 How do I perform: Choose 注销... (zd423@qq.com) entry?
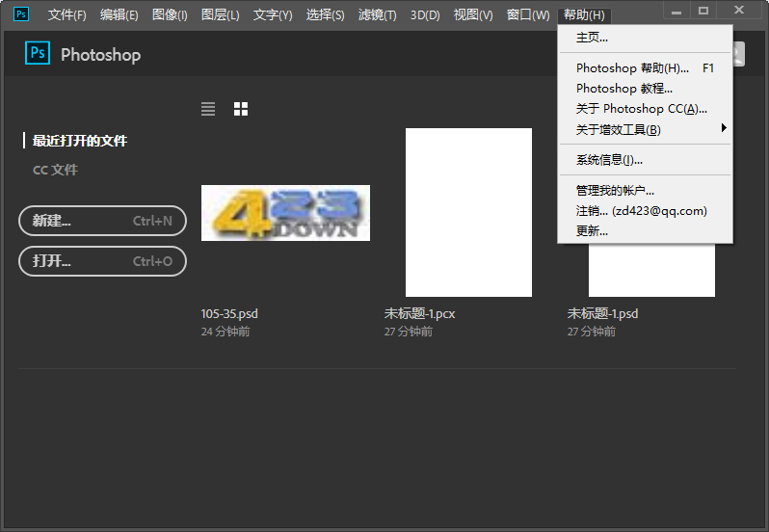pos(645,211)
